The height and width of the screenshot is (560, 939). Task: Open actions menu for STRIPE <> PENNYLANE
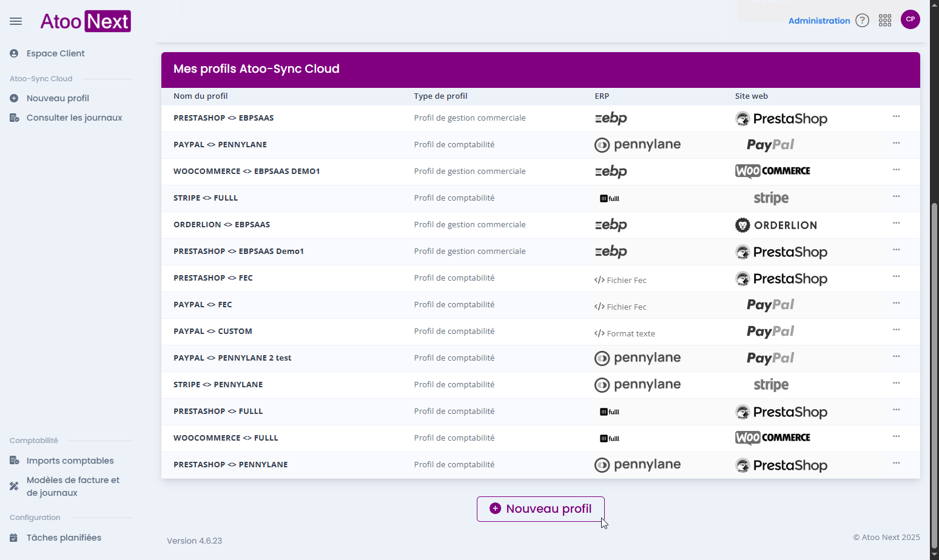896,383
